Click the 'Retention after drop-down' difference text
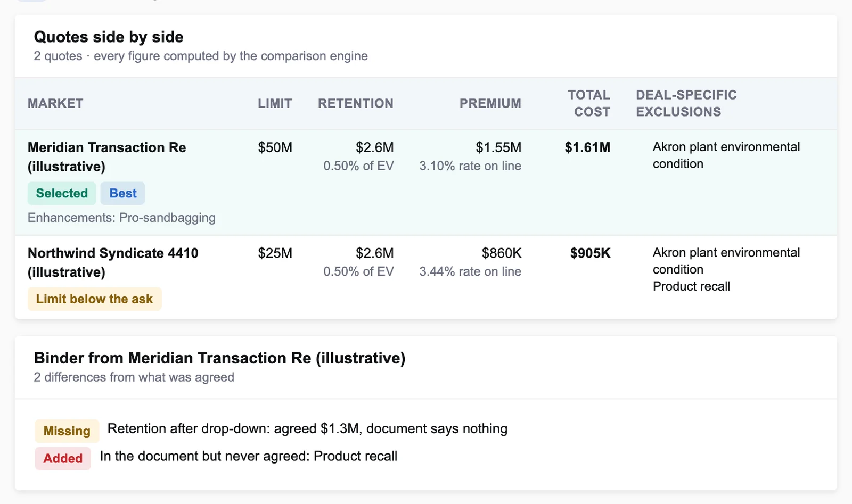This screenshot has width=852, height=504. pyautogui.click(x=307, y=429)
